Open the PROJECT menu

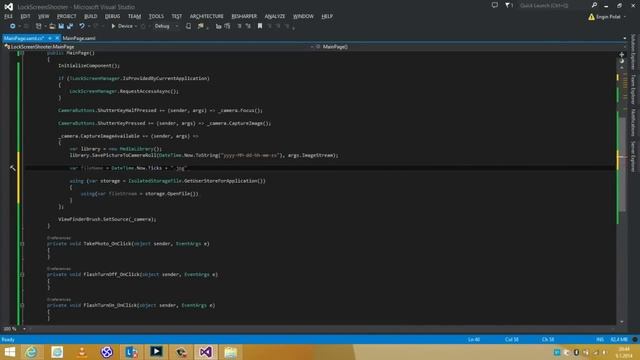click(x=67, y=16)
